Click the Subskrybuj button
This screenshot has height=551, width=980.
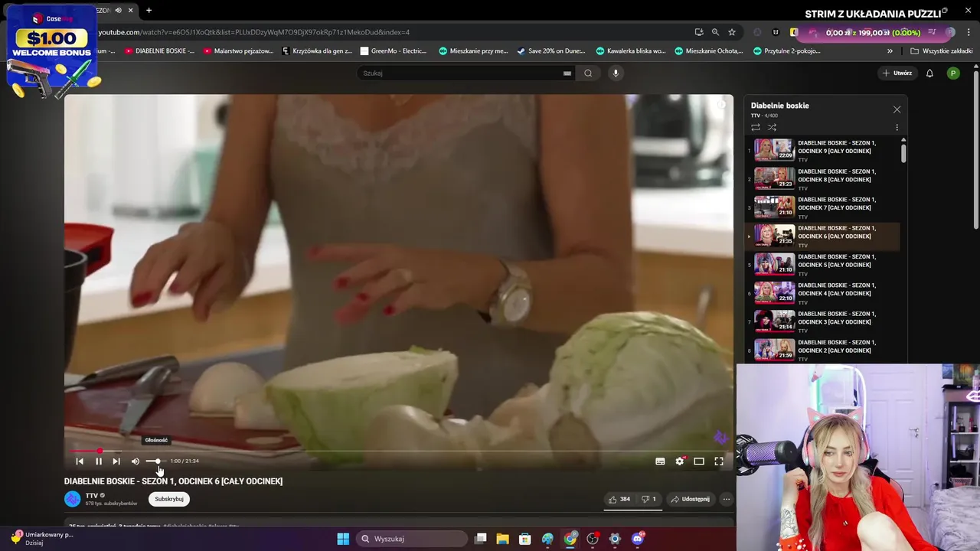(169, 499)
